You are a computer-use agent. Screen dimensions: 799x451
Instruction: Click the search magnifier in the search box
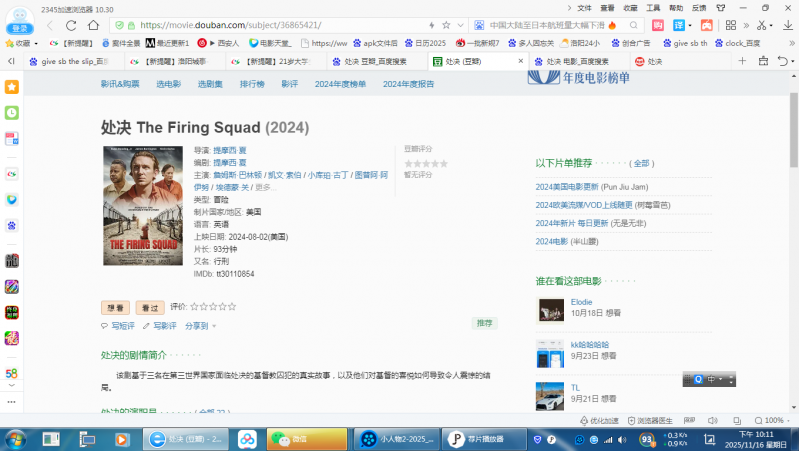tap(633, 25)
